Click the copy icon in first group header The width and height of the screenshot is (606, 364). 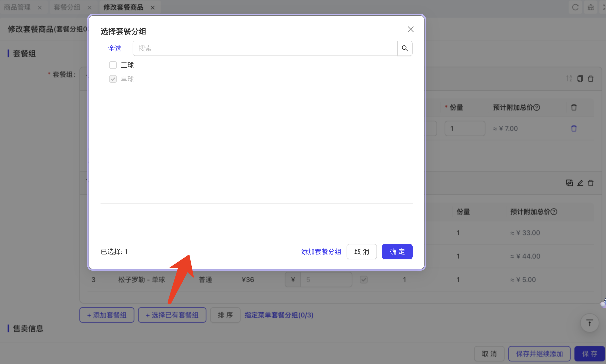580,78
